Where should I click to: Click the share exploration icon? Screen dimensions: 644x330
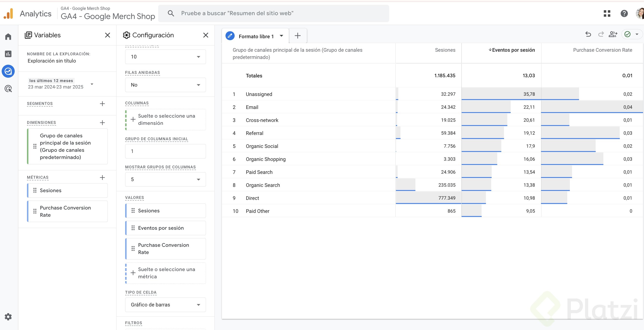click(613, 34)
